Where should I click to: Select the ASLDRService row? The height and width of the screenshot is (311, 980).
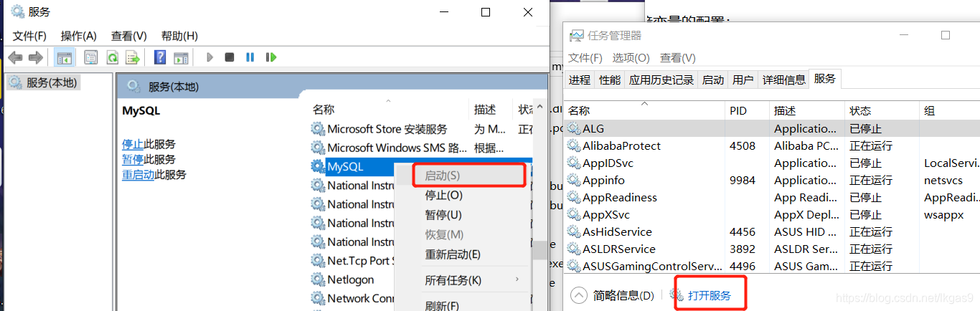pyautogui.click(x=773, y=249)
